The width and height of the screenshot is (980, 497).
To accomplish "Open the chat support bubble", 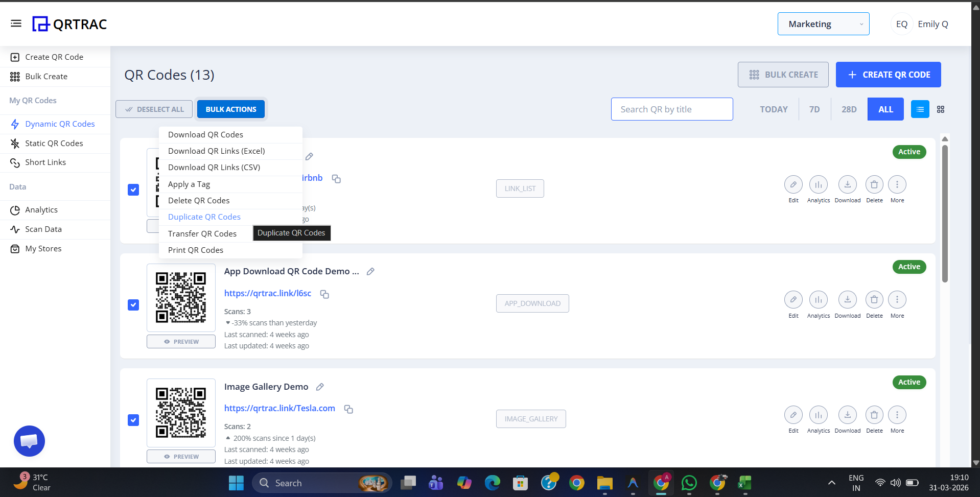I will pos(29,441).
